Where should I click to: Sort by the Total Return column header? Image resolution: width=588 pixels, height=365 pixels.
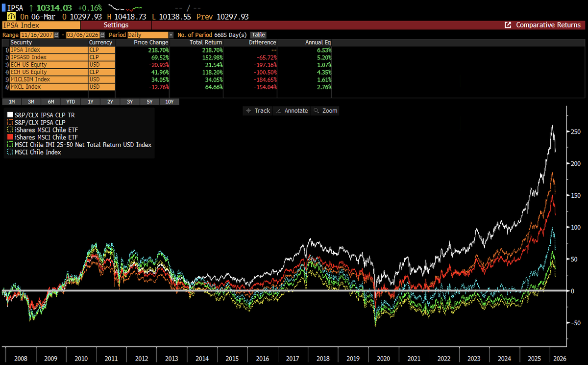point(205,43)
